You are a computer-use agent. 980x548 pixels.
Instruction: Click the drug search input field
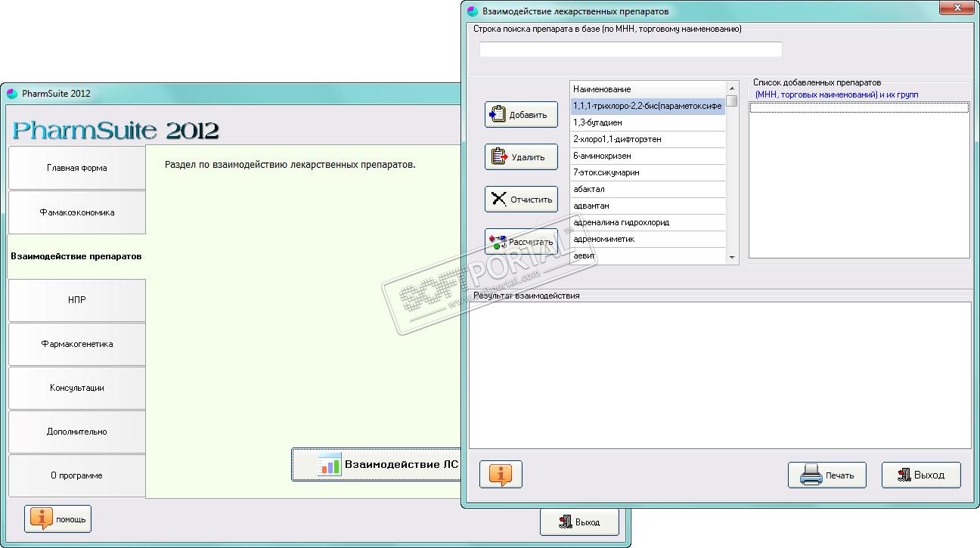pyautogui.click(x=631, y=49)
